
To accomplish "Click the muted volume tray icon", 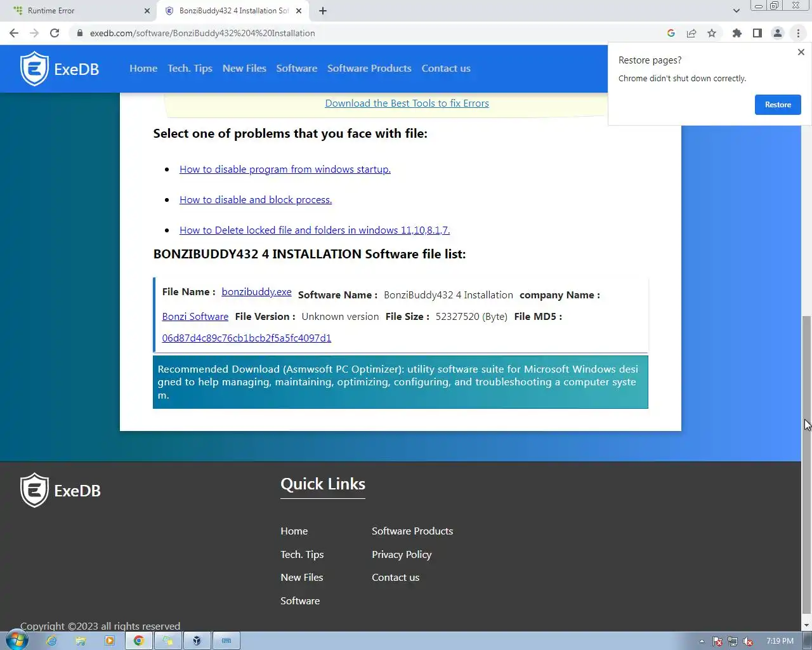I will (x=749, y=641).
